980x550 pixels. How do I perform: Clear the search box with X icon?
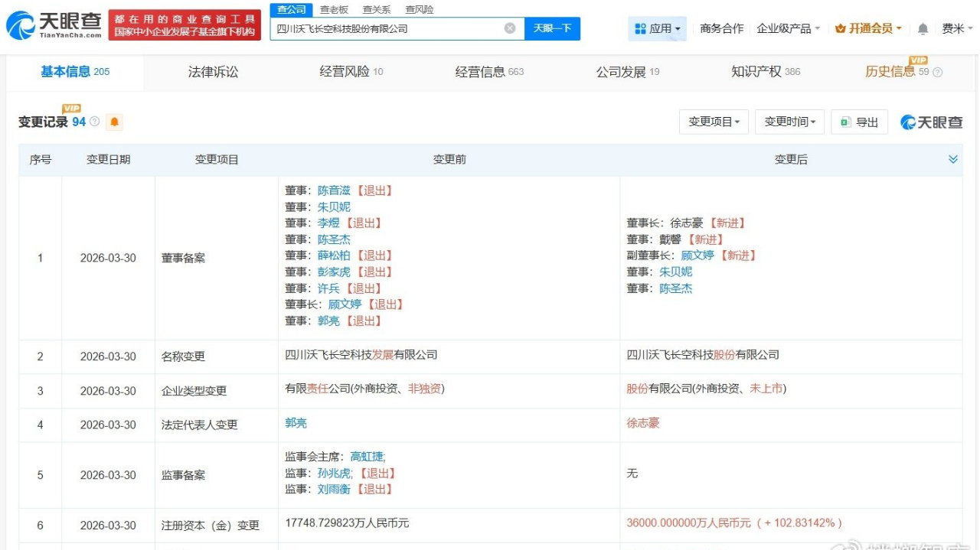(510, 28)
